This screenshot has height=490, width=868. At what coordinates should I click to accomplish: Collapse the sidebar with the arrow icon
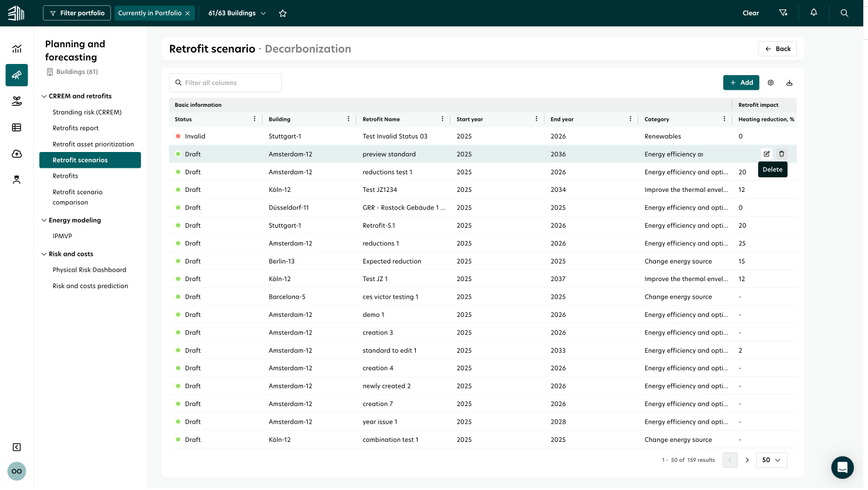[x=16, y=447]
